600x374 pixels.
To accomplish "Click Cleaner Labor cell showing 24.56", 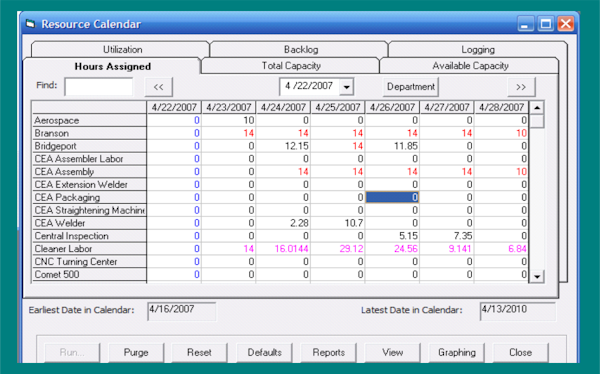I will [392, 248].
